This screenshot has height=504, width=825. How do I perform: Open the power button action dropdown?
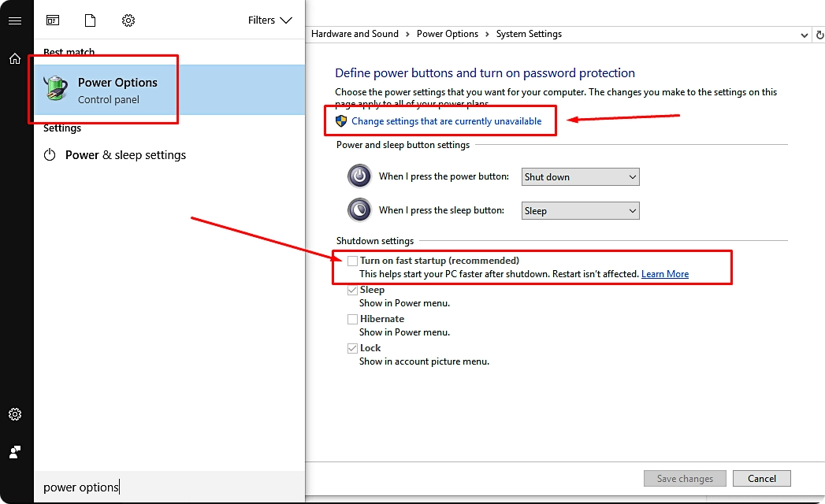point(580,176)
